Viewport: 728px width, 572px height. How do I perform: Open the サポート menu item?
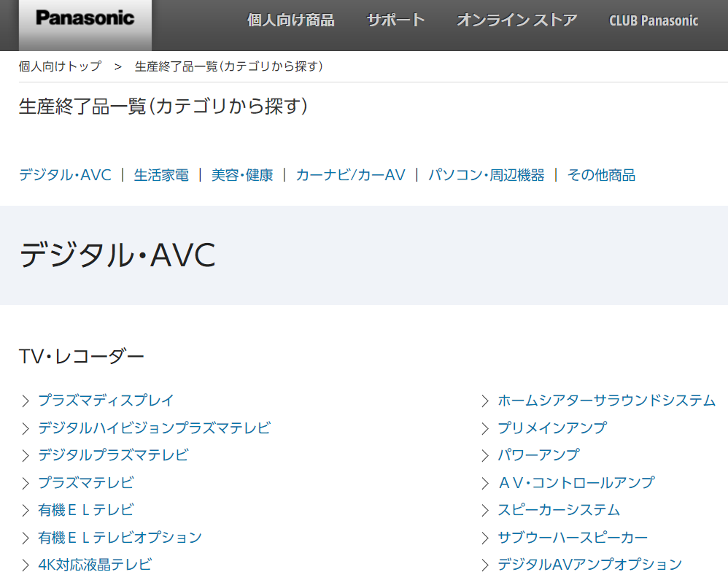[395, 20]
